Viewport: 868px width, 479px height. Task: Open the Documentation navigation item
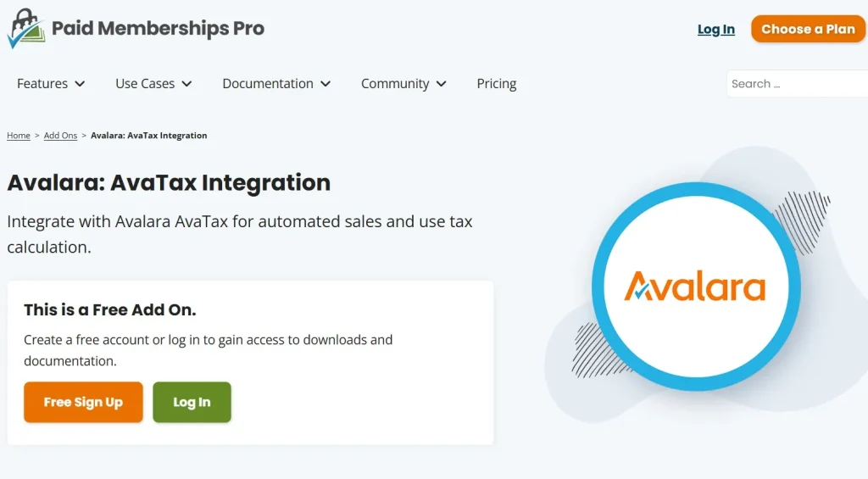[x=268, y=84]
